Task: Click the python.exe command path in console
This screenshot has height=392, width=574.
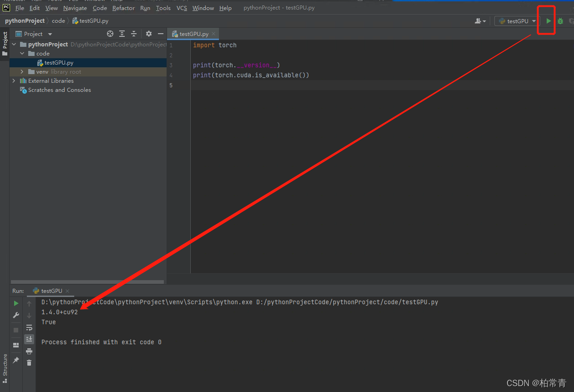Action: click(240, 302)
